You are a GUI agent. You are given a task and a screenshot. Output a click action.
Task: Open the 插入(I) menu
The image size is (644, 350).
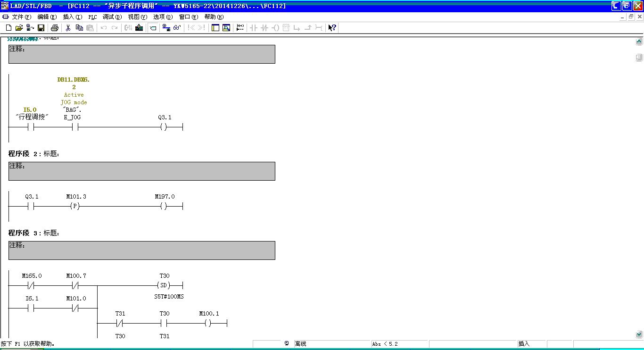tap(72, 17)
